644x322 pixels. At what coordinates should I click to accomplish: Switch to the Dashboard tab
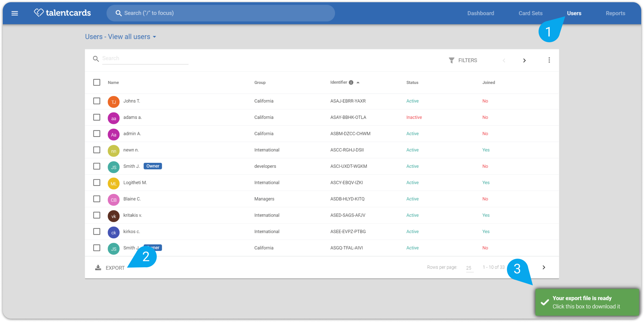tap(481, 13)
